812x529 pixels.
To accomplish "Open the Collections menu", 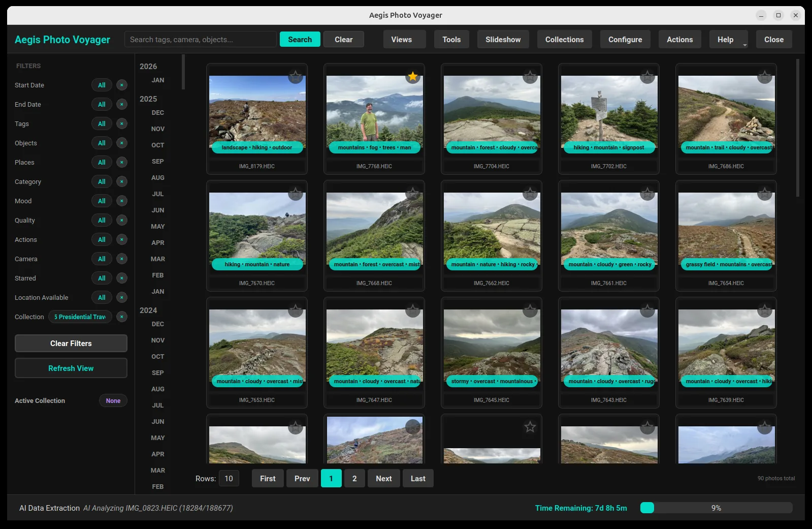I will [564, 40].
